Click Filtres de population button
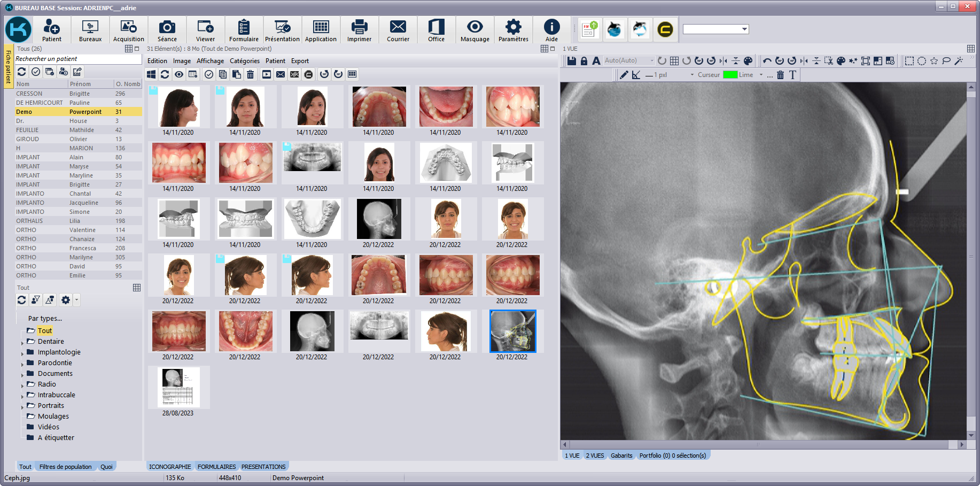The width and height of the screenshot is (980, 486). click(x=65, y=467)
